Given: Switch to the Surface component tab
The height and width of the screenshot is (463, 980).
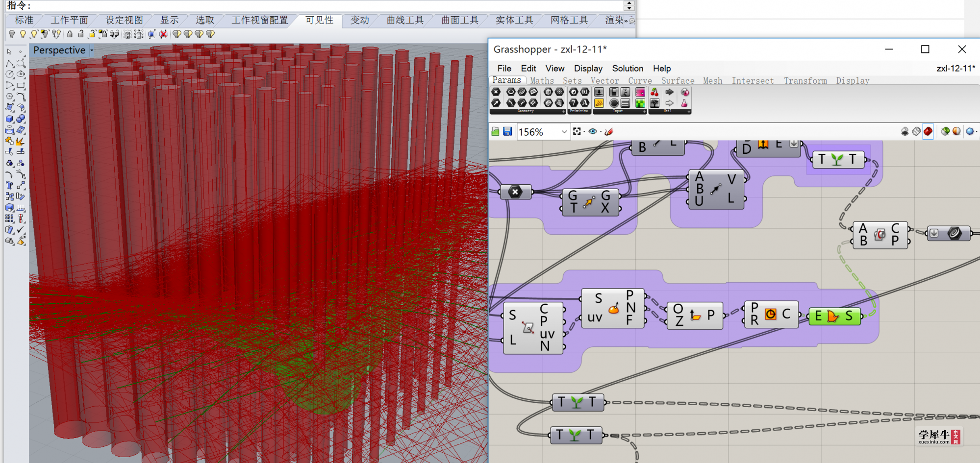Looking at the screenshot, I should tap(678, 81).
